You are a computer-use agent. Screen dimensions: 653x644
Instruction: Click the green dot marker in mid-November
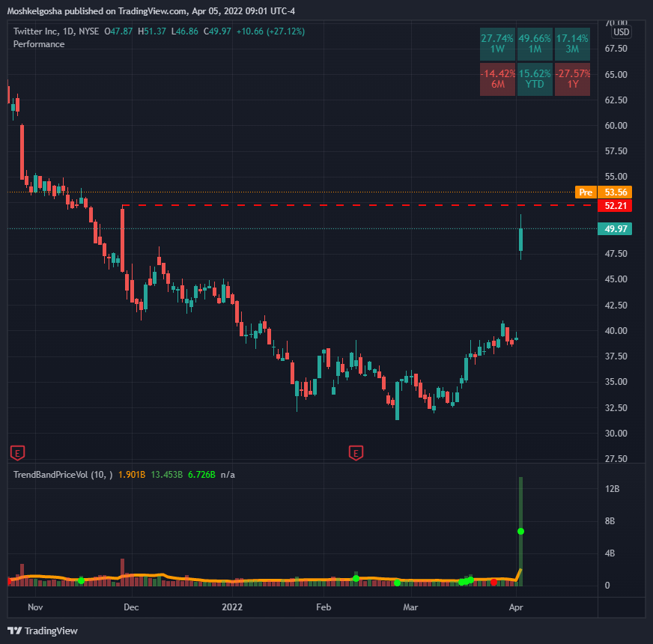(81, 580)
